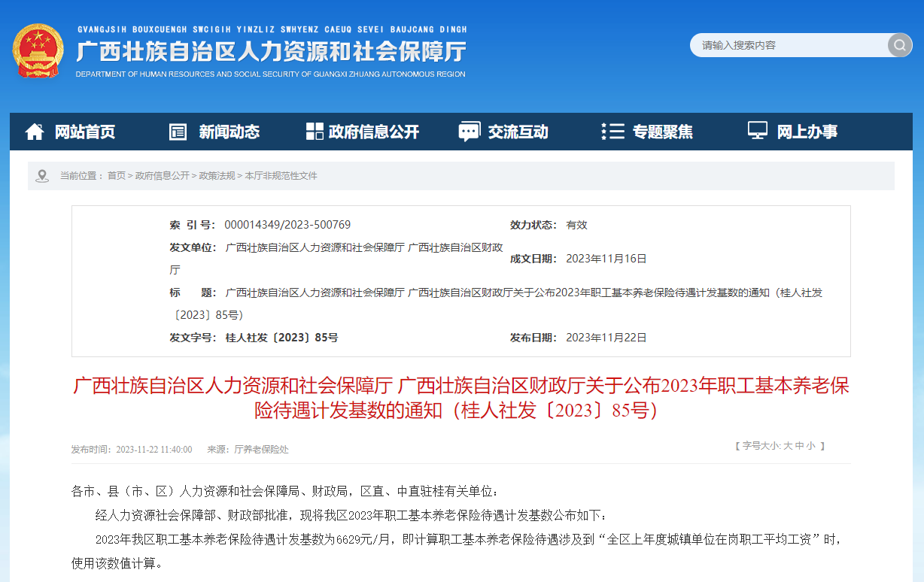Click the monitor icon beside 网上办事
This screenshot has width=924, height=582.
(x=757, y=131)
